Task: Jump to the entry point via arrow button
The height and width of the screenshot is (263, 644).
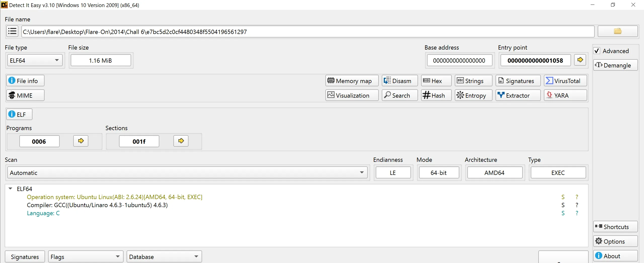Action: [x=580, y=60]
